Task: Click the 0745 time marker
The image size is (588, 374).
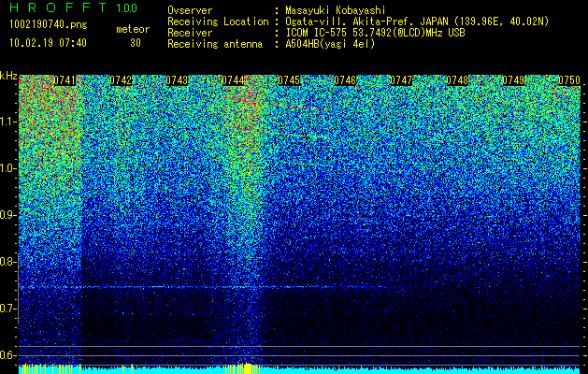Action: tap(289, 80)
